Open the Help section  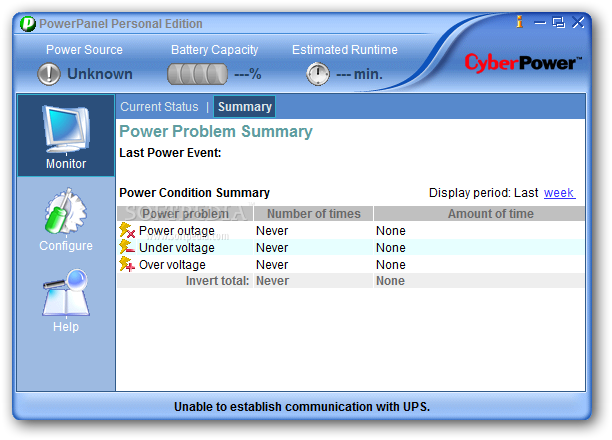pyautogui.click(x=66, y=301)
